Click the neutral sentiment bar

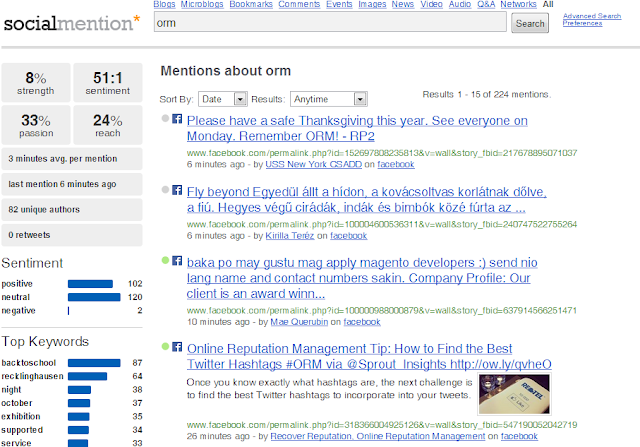coord(94,297)
